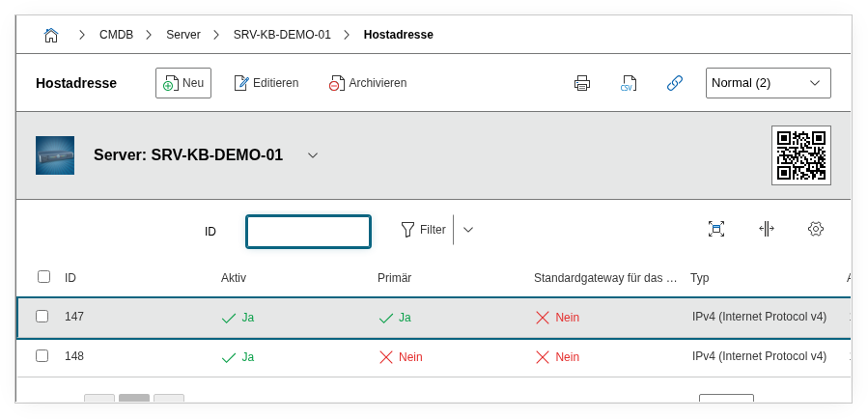Open the Normal (2) dropdown

pos(768,83)
